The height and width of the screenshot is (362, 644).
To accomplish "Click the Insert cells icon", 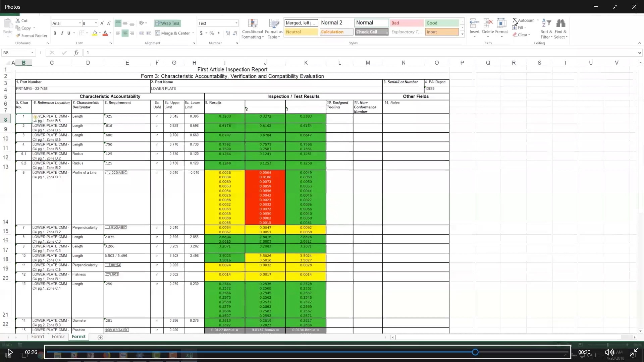I will (x=474, y=24).
